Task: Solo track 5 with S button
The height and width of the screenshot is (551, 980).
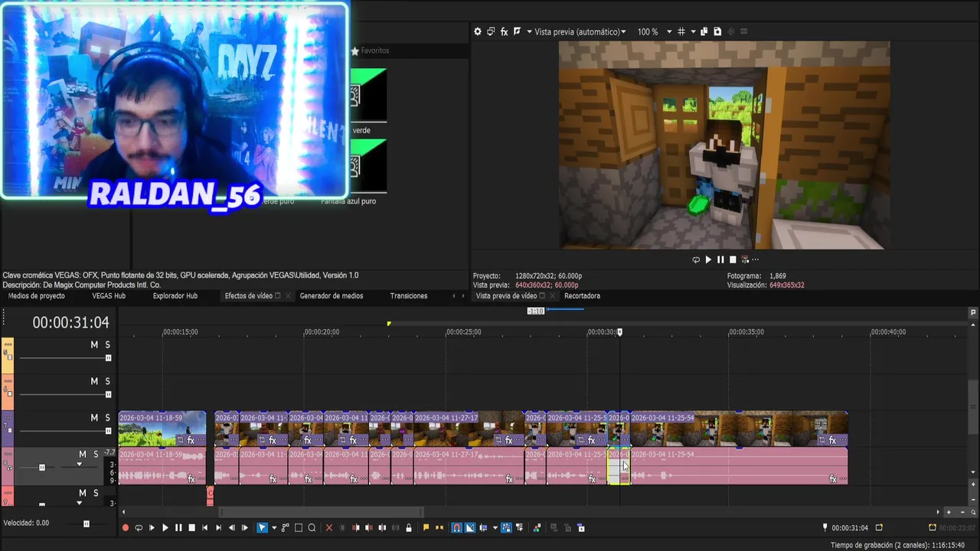Action: (x=107, y=345)
